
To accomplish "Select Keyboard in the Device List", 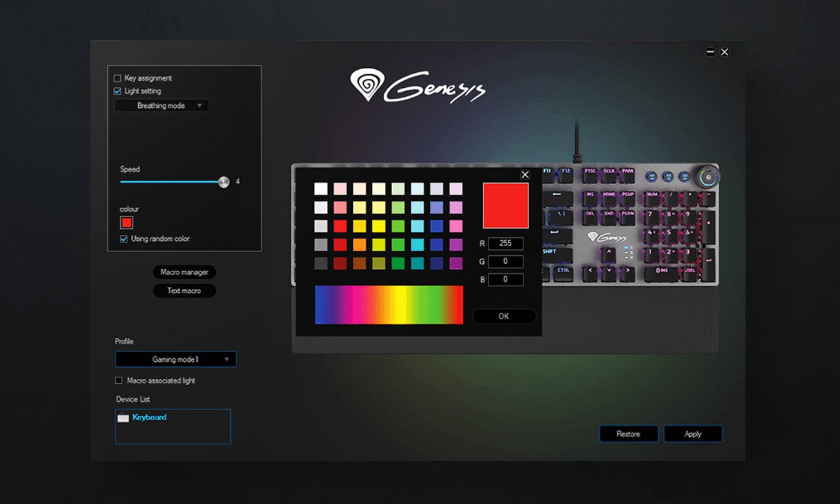I will click(x=149, y=417).
